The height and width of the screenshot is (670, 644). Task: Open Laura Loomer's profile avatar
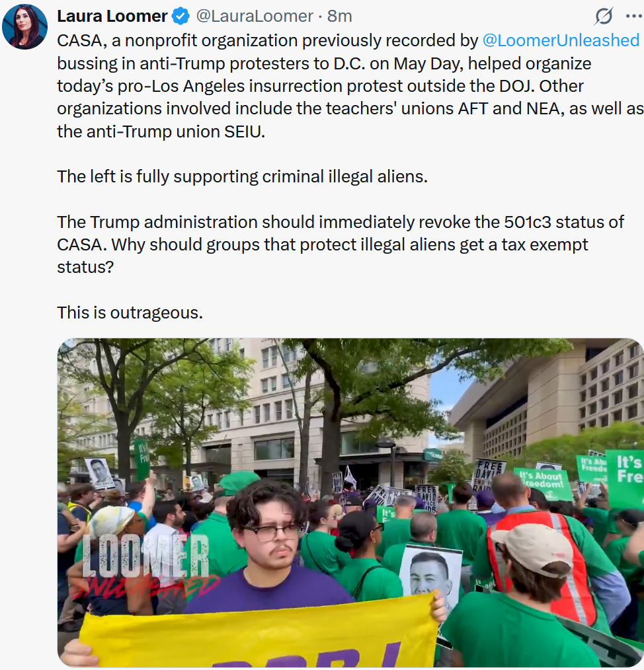pyautogui.click(x=24, y=26)
